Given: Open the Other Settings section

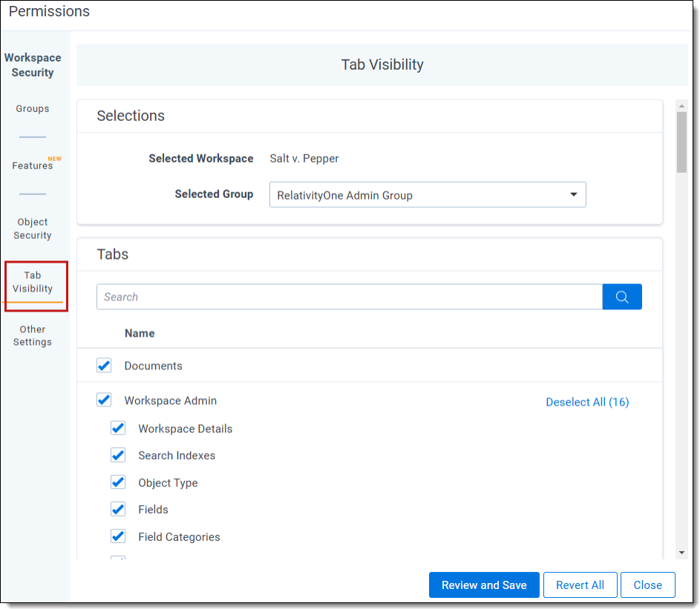Looking at the screenshot, I should (32, 335).
